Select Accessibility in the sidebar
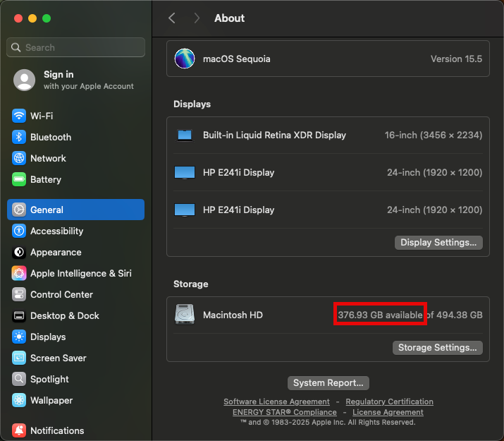The image size is (504, 441). 75,231
